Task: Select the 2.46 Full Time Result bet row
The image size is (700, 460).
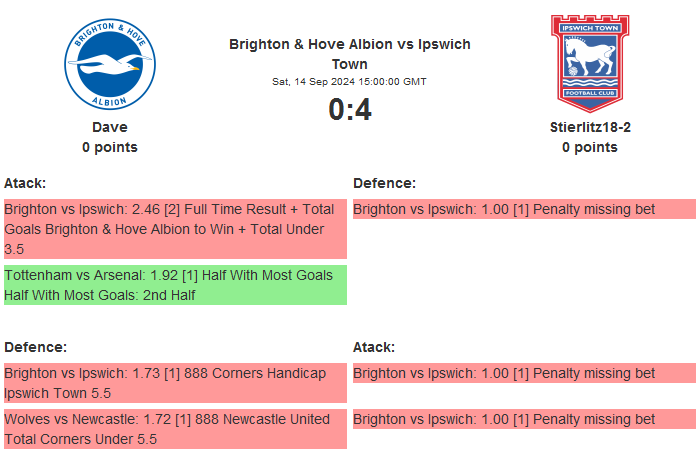Action: click(x=175, y=229)
